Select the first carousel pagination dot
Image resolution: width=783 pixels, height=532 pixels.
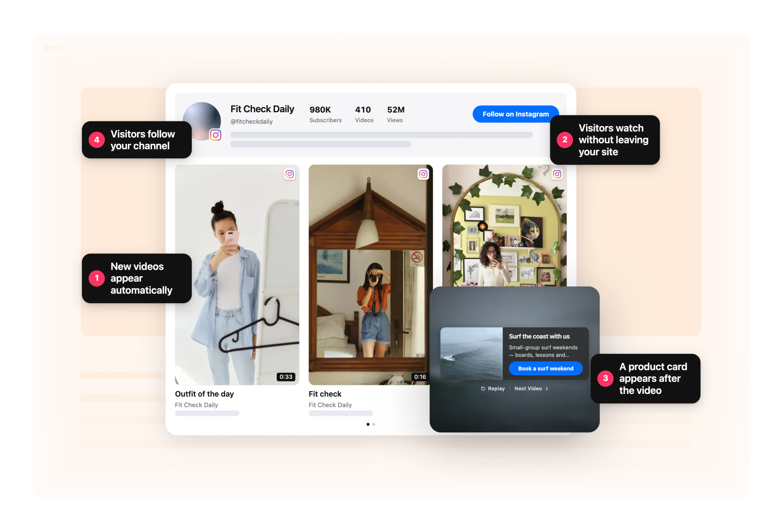click(367, 424)
